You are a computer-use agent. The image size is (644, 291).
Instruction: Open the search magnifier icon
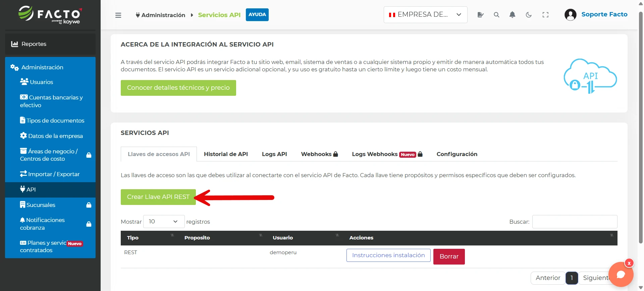click(x=496, y=15)
